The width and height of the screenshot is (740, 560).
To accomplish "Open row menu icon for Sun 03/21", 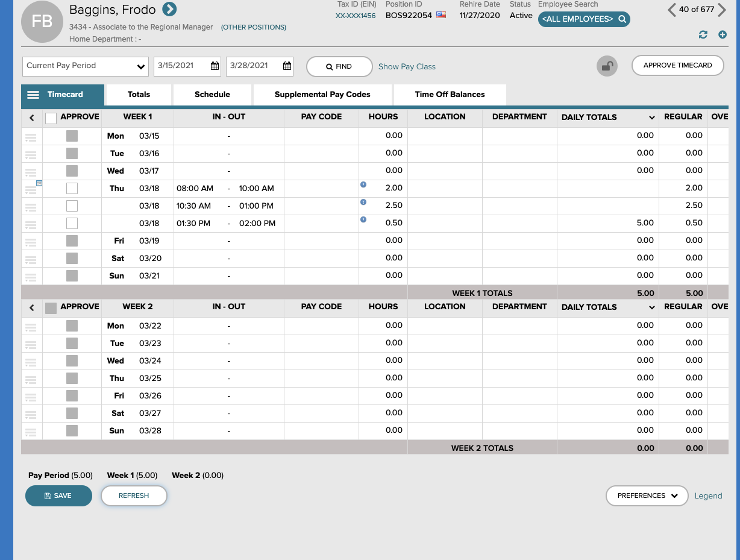I will pos(31,277).
